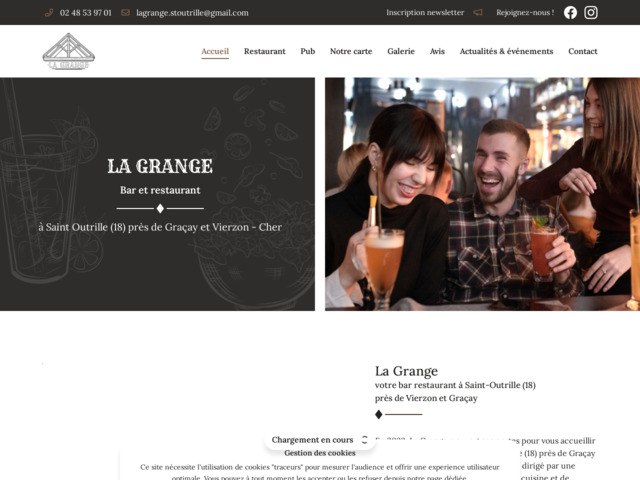Viewport: 640px width, 480px height.
Task: Click the envelope email icon
Action: (x=125, y=13)
